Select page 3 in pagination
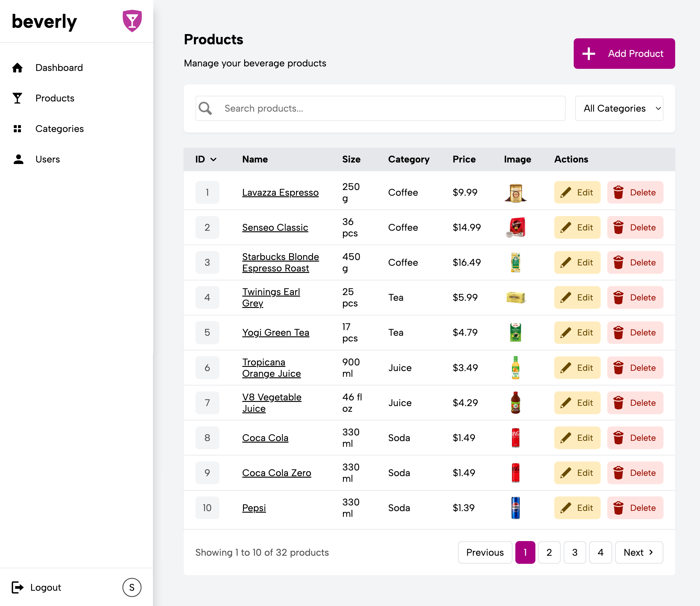This screenshot has height=606, width=700. (x=575, y=552)
